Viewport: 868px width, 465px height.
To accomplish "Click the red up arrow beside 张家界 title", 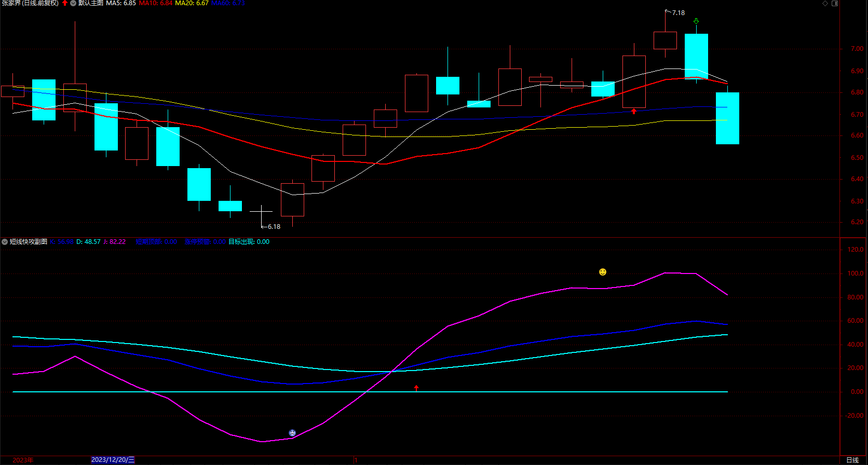I will (65, 3).
